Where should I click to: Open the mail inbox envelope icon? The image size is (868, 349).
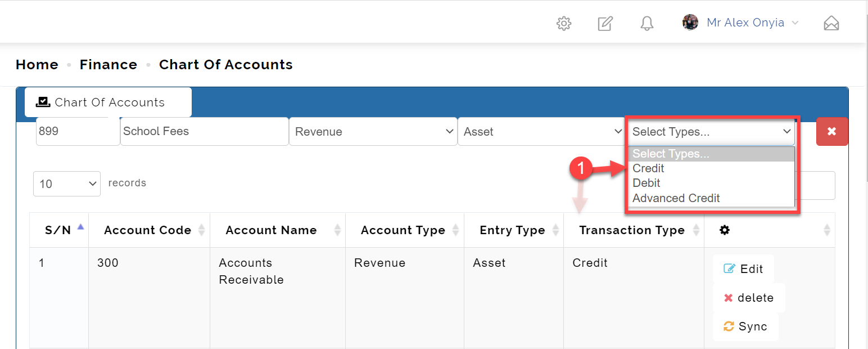click(x=831, y=23)
